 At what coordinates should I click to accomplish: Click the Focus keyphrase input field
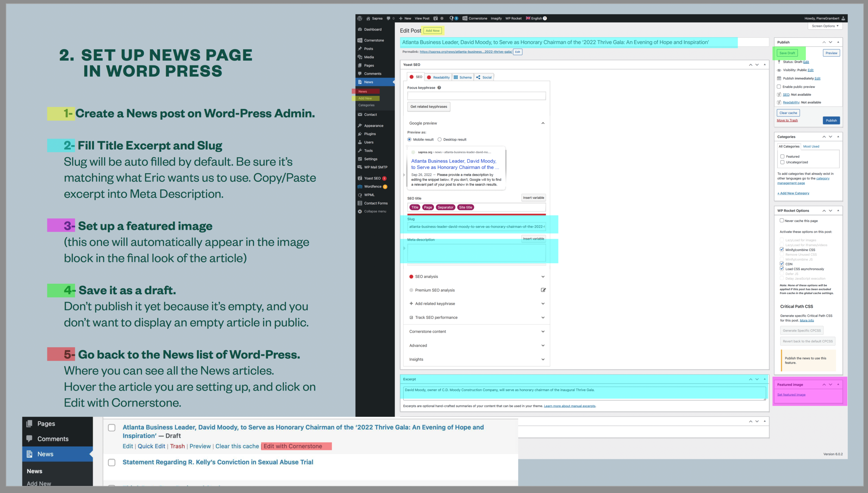[x=476, y=96]
